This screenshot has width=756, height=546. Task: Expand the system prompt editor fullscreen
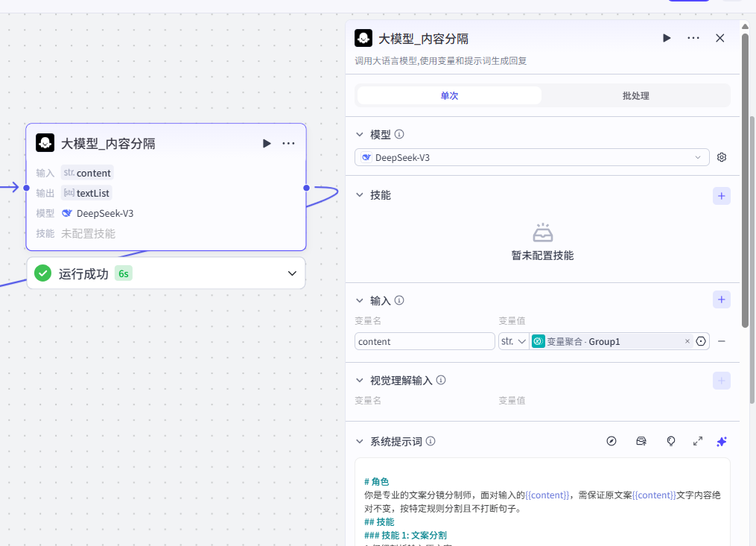coord(698,441)
